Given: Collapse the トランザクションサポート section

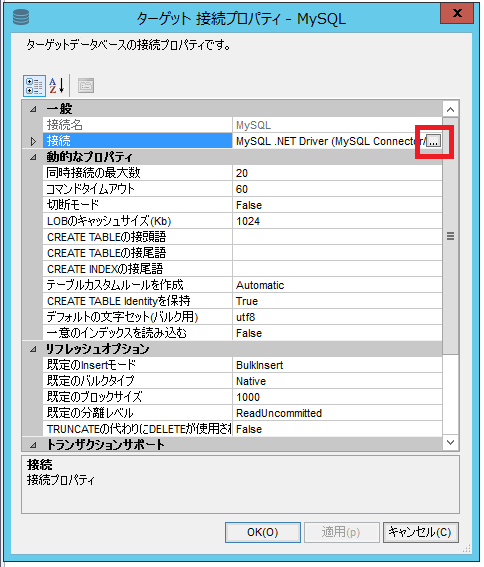Looking at the screenshot, I should point(33,445).
